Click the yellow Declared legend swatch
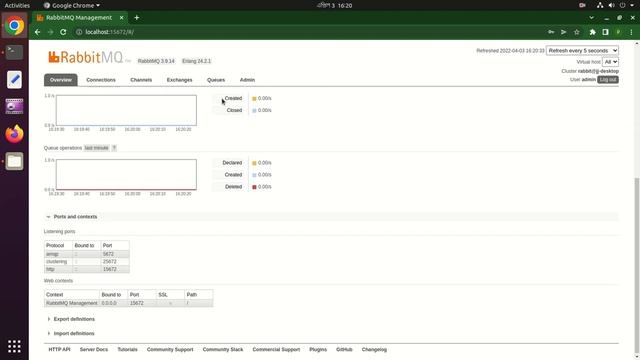640x360 pixels. point(254,163)
